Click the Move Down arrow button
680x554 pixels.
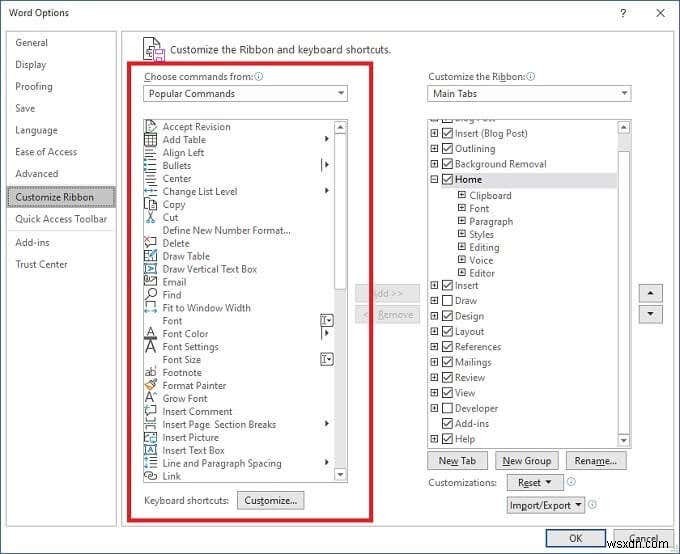[x=650, y=314]
